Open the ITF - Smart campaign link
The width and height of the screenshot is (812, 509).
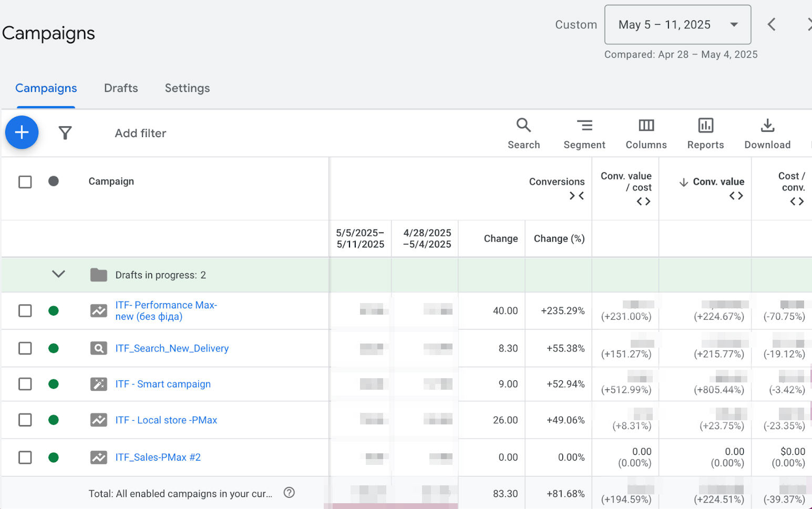coord(163,384)
